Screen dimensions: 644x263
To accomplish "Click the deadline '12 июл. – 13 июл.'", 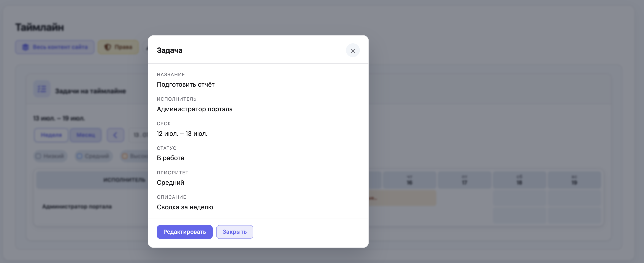I will tap(182, 134).
